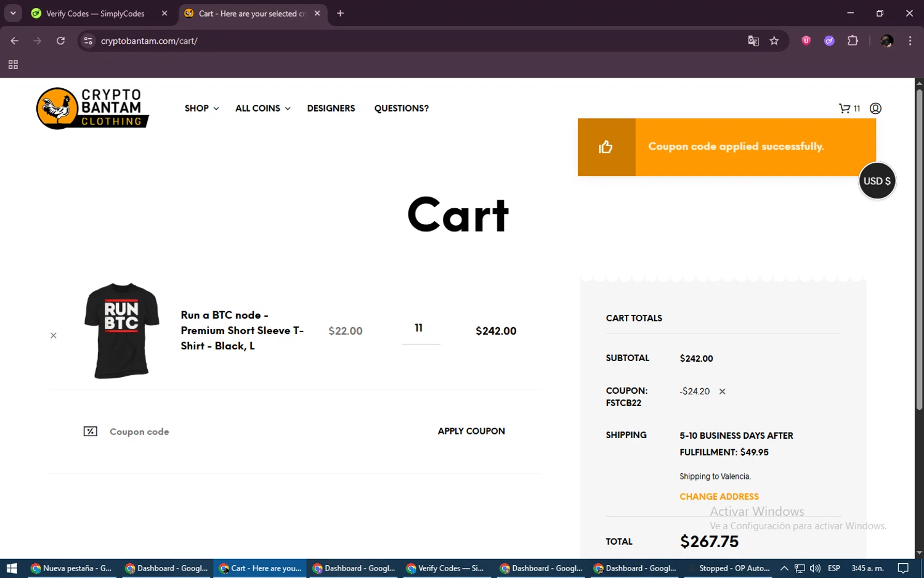Open the Windows Start button
Screen dimensions: 924x578
pos(12,568)
